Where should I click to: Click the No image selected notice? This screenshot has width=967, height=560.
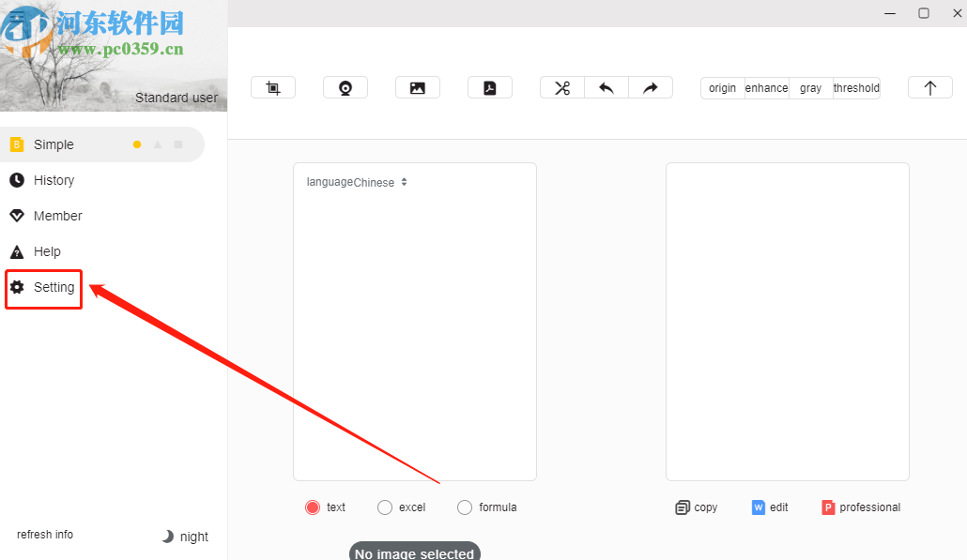click(414, 552)
